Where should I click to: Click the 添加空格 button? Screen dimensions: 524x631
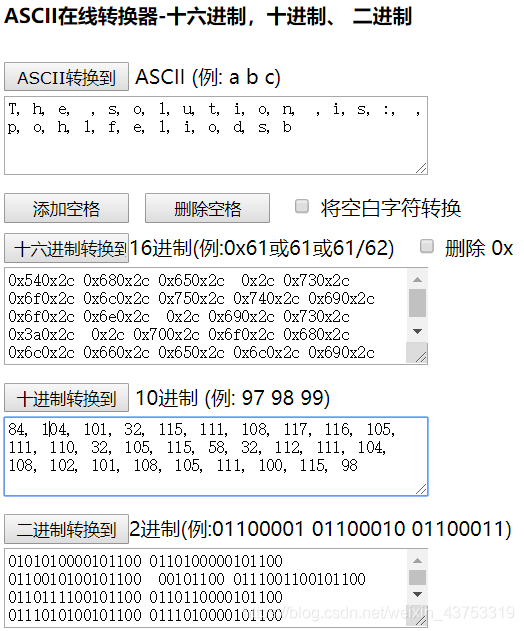click(x=66, y=208)
